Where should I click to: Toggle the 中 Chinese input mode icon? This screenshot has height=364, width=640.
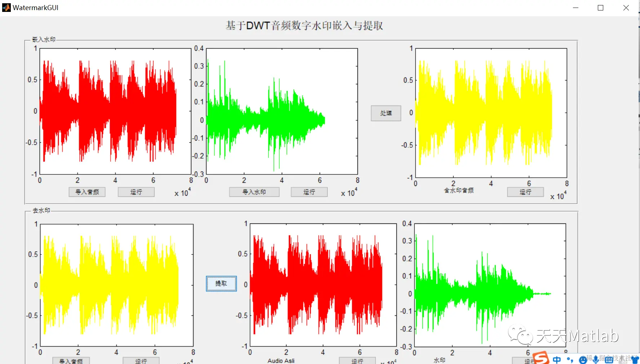[557, 359]
